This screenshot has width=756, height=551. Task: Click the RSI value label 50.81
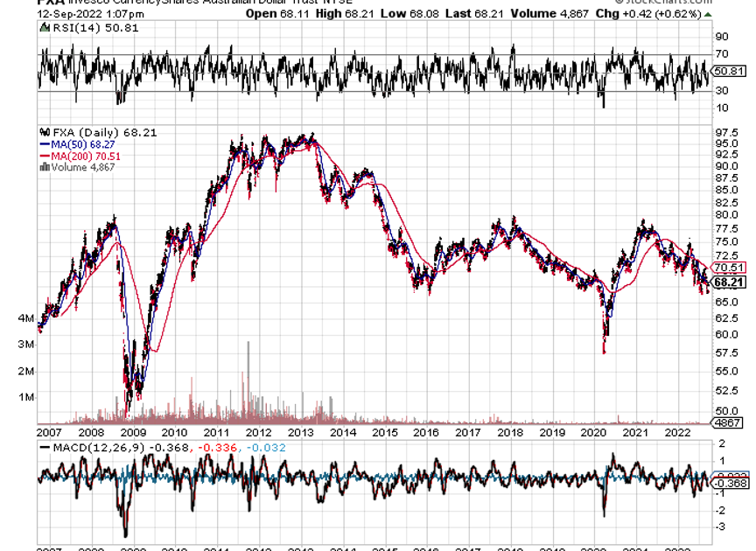tap(730, 71)
